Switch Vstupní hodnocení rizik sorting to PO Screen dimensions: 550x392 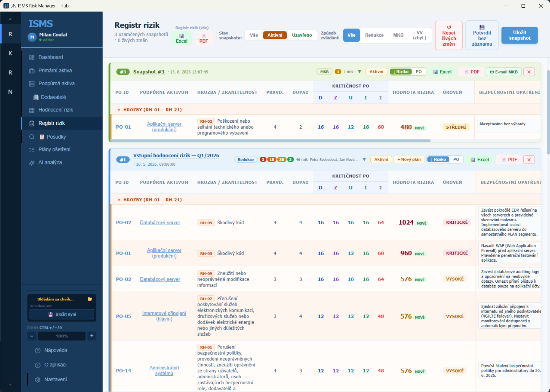456,159
